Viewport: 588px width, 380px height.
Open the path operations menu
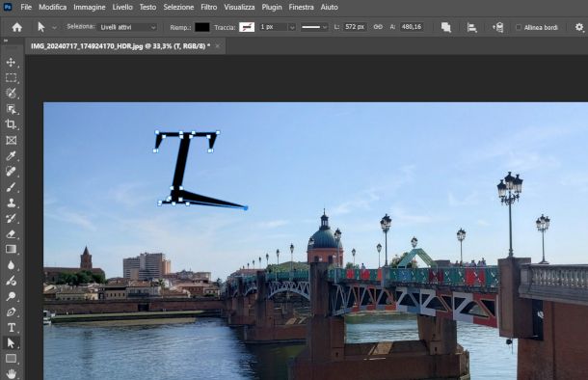(446, 27)
